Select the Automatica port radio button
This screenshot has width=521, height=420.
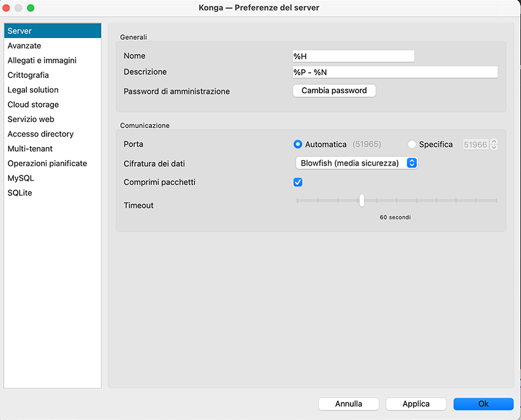tap(298, 145)
